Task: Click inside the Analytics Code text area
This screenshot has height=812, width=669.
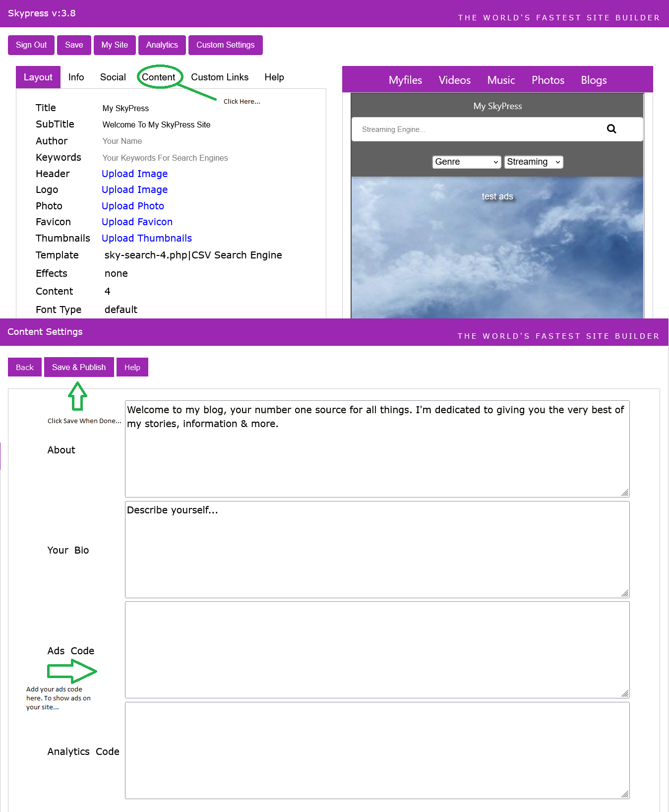Action: click(x=377, y=750)
